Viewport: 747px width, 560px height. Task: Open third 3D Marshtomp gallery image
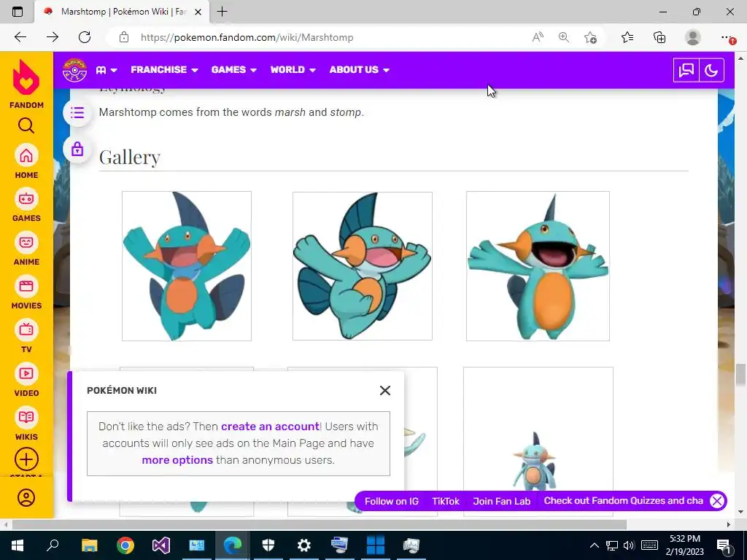(538, 266)
